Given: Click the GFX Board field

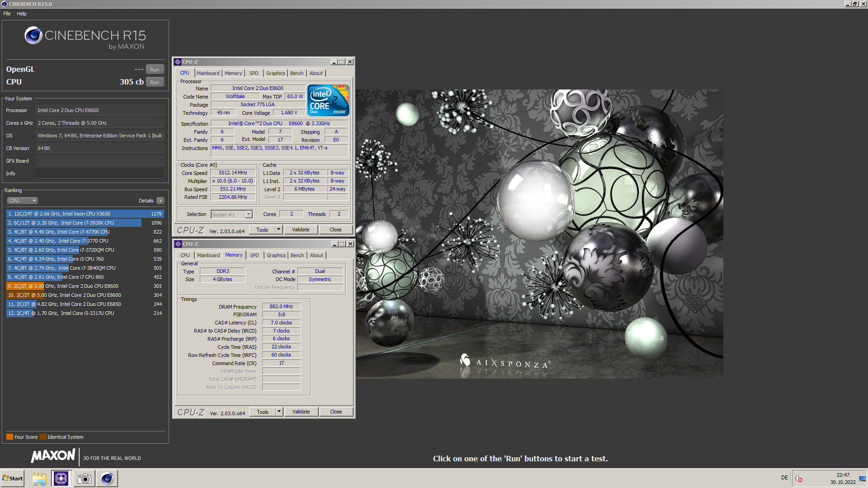Looking at the screenshot, I should point(100,161).
